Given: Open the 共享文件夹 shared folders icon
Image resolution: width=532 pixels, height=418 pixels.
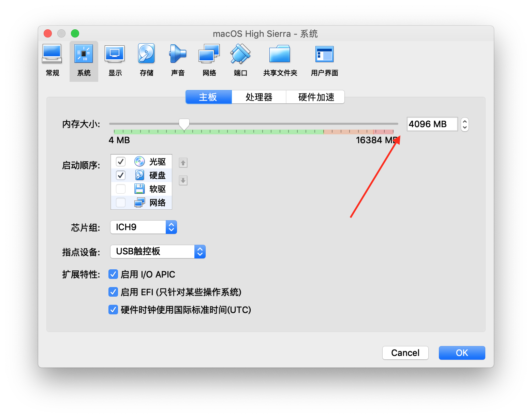Looking at the screenshot, I should (280, 55).
